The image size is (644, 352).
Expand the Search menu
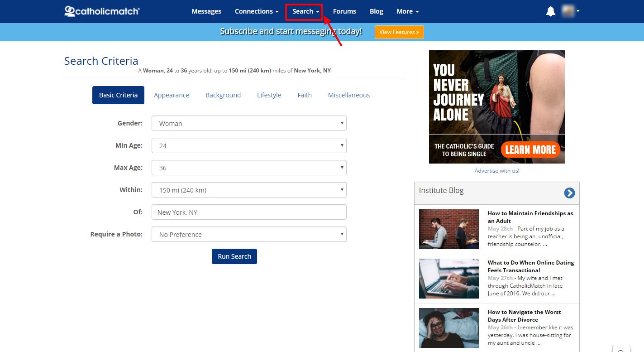(x=306, y=11)
